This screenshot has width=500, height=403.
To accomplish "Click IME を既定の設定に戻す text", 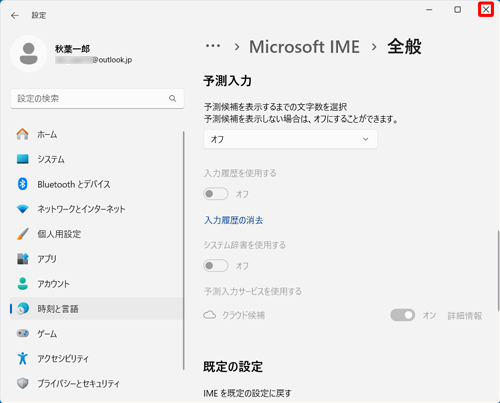I will [x=247, y=393].
